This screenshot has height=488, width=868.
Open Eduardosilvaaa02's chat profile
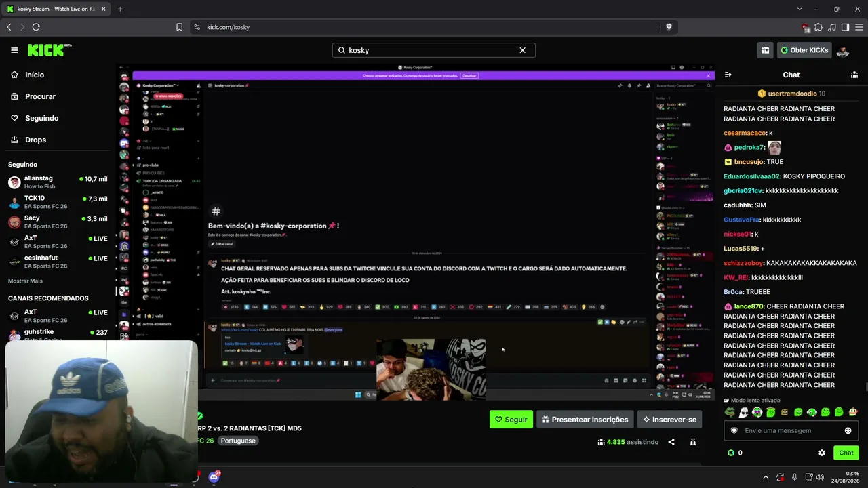752,176
